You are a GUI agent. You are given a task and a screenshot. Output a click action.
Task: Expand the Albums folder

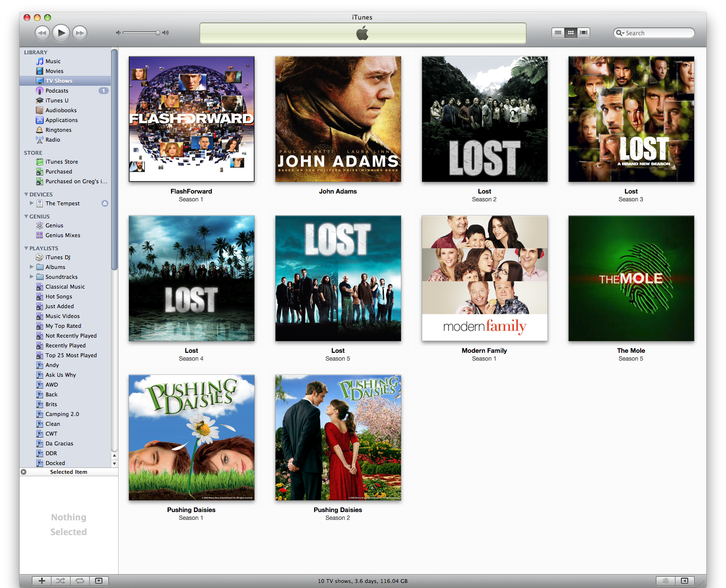coord(31,267)
